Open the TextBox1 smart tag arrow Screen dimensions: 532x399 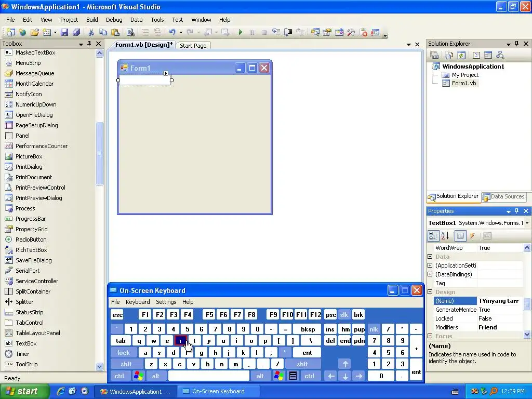166,73
